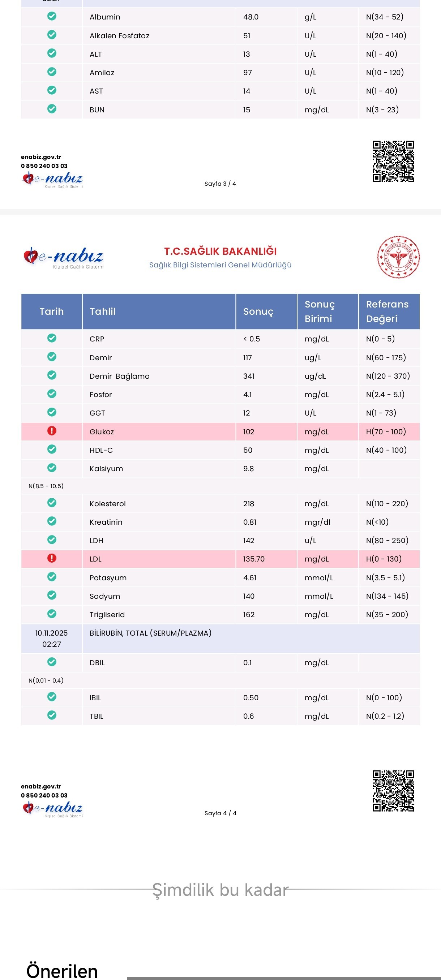Screen dimensions: 441x980
Task: Click the green check icon beside Potasyum
Action: pos(52,577)
